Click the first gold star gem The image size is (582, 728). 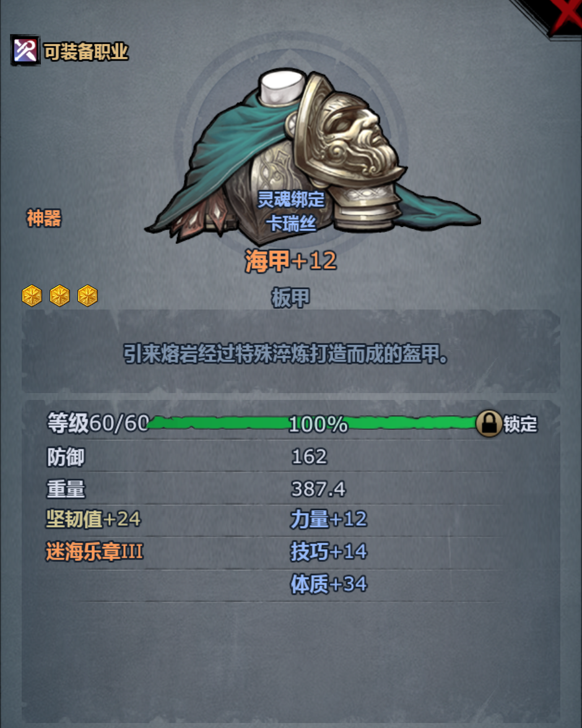32,296
